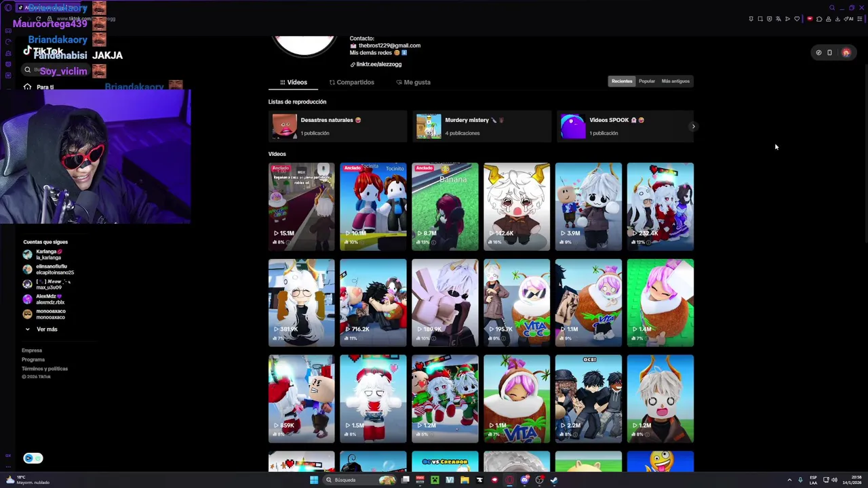
Task: Toggle the Opera GX switch at sidebar bottom
Action: point(33,458)
